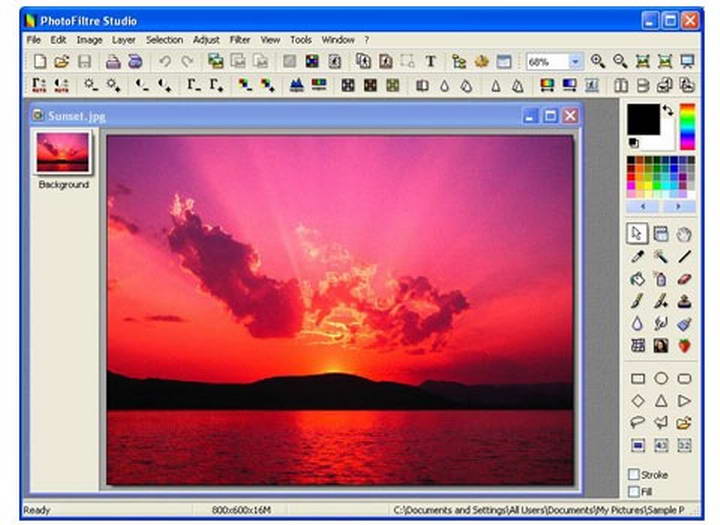Click the Brightness plus icon

coord(113,85)
